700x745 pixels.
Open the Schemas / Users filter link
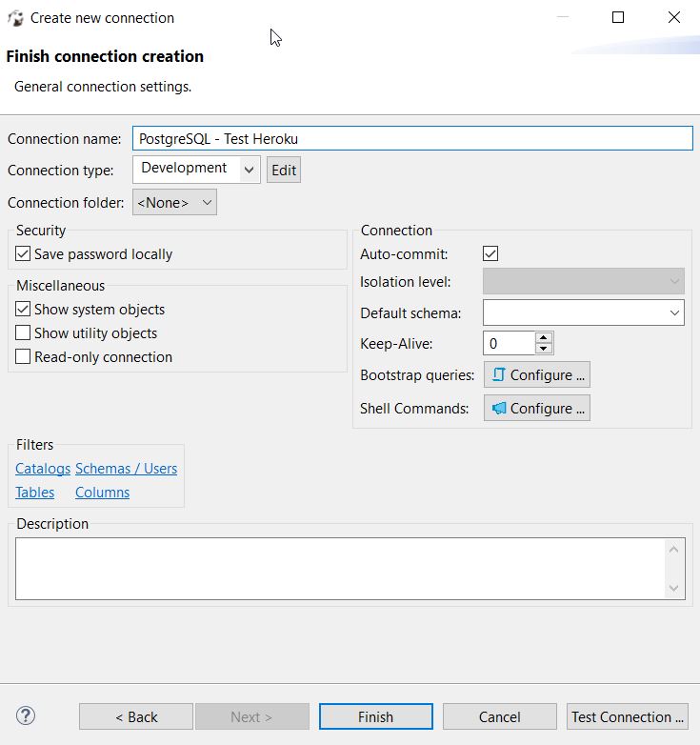tap(127, 469)
